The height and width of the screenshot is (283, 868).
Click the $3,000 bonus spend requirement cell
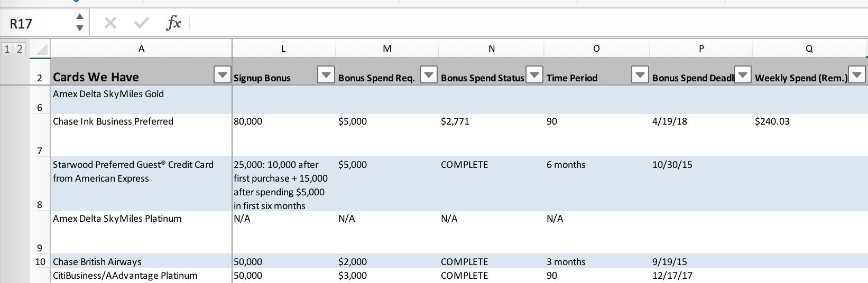point(387,276)
